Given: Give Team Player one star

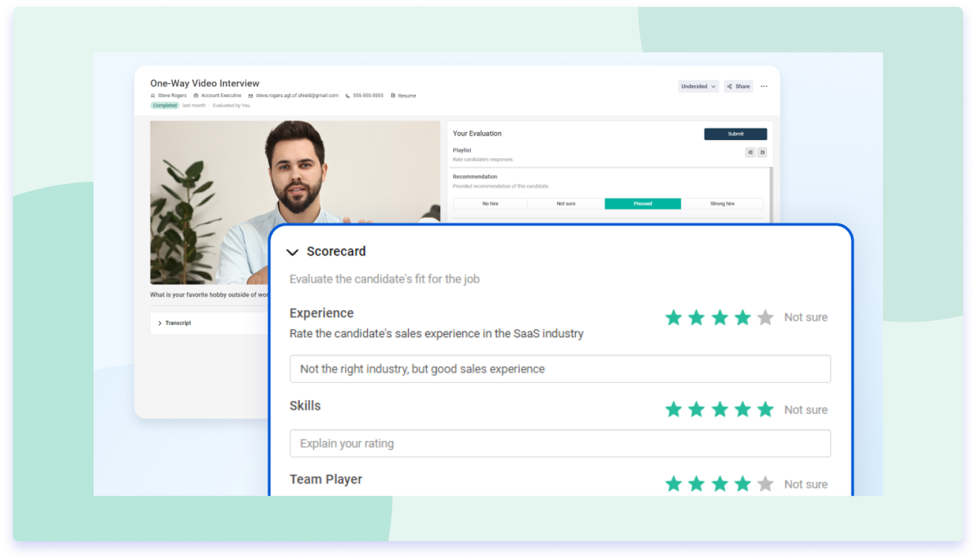Looking at the screenshot, I should [674, 484].
